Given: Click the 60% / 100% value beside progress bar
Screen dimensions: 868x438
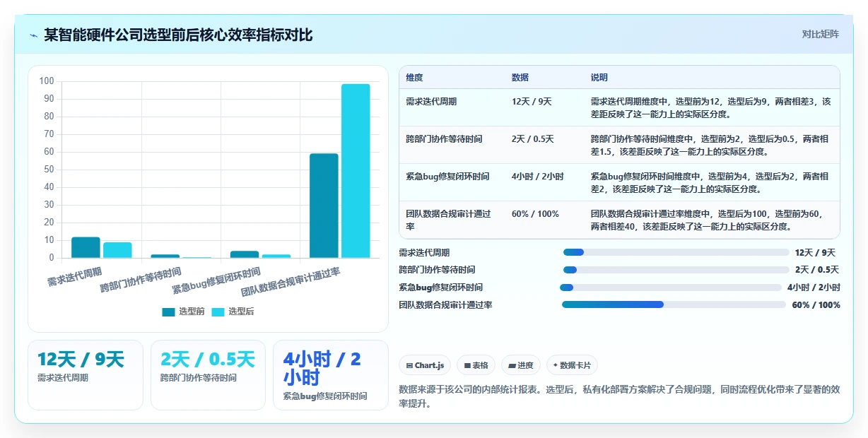Looking at the screenshot, I should (816, 304).
